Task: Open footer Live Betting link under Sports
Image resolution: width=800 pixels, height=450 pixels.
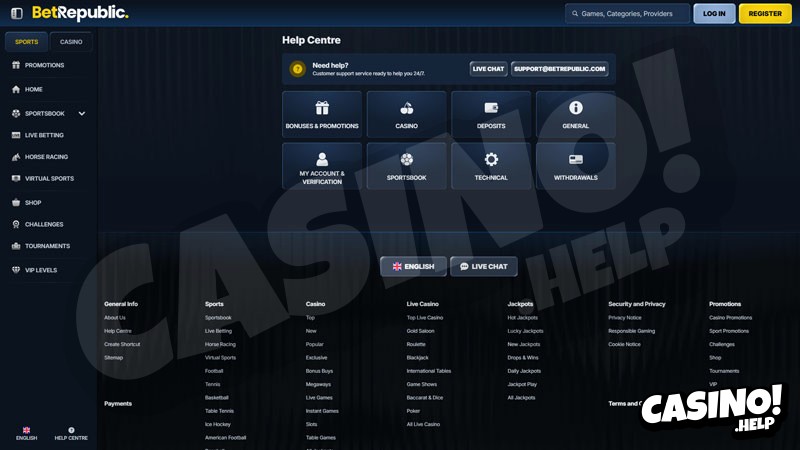Action: click(218, 331)
